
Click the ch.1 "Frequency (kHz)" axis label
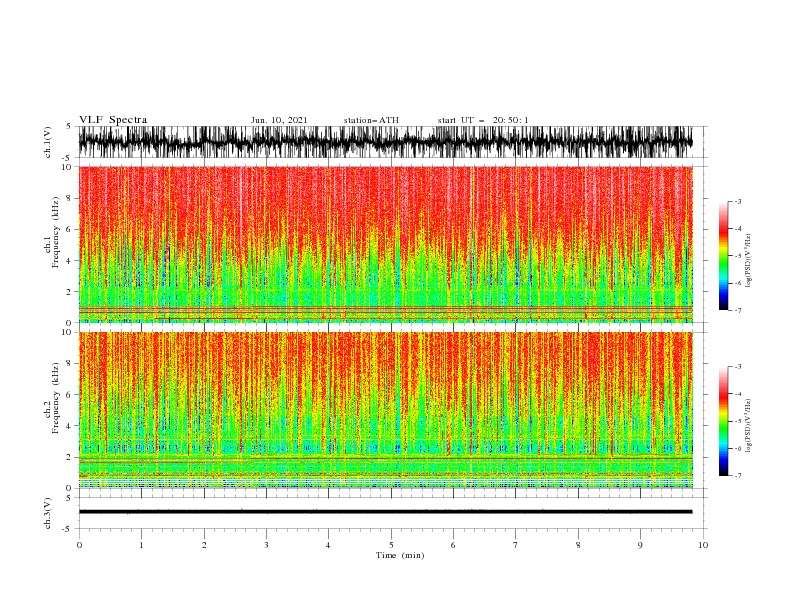coord(56,233)
